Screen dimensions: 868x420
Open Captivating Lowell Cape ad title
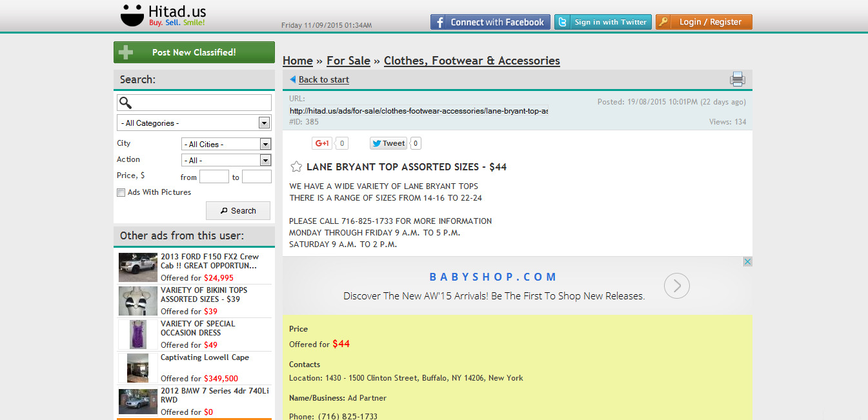tap(205, 357)
